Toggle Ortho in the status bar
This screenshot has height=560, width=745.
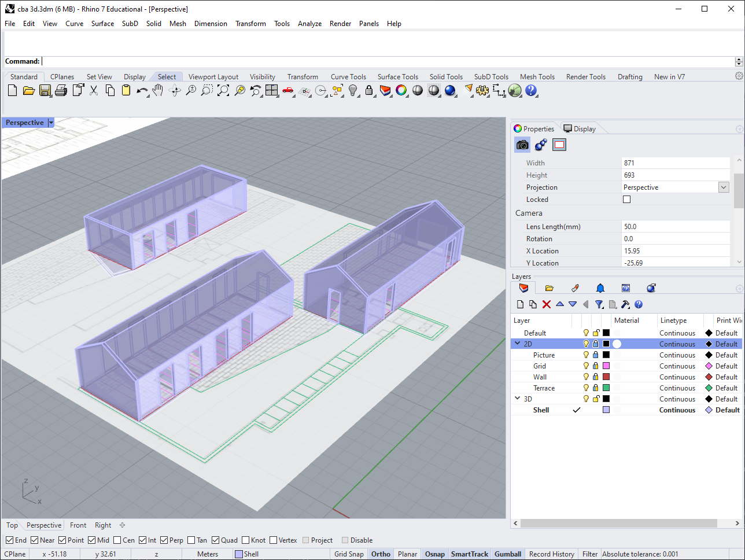point(381,554)
